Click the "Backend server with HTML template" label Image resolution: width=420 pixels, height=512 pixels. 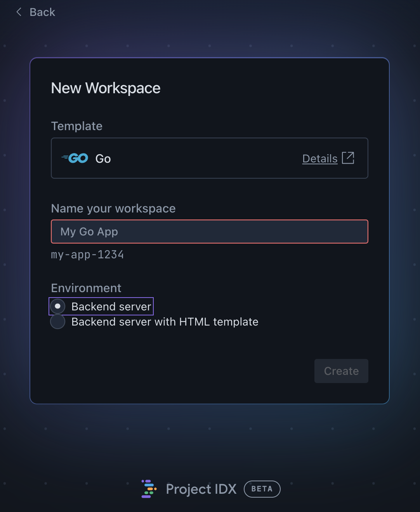pyautogui.click(x=165, y=322)
